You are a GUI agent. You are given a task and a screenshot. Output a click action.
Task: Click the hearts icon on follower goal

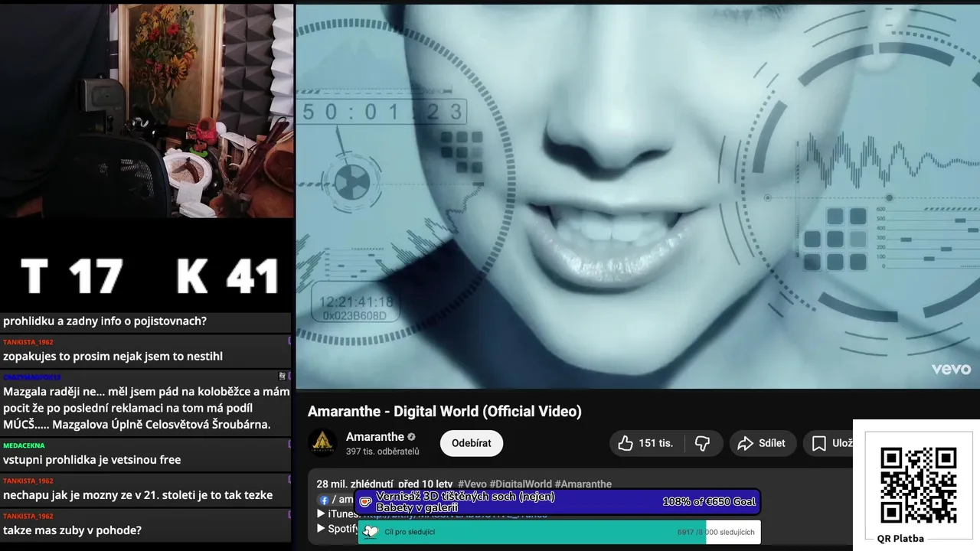coord(371,532)
